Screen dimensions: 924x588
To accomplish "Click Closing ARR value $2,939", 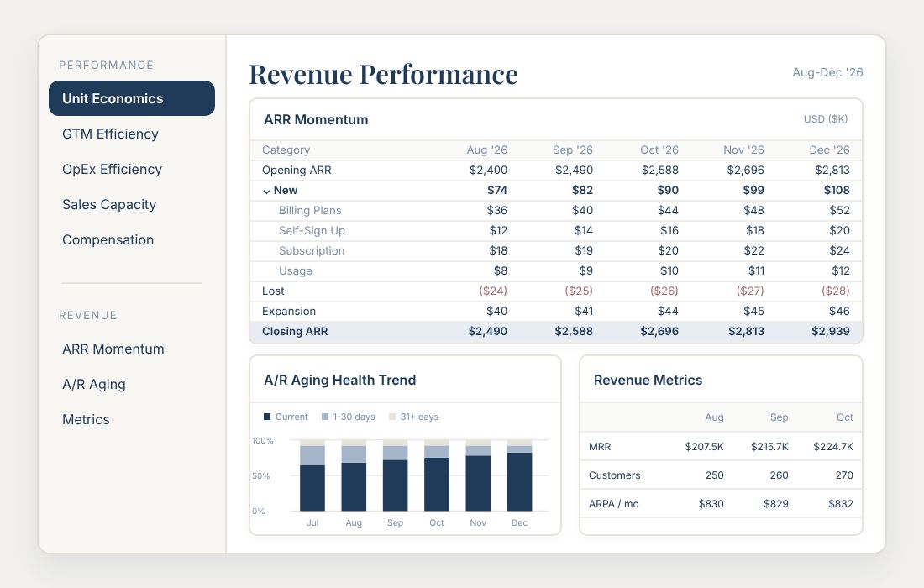I will [830, 331].
